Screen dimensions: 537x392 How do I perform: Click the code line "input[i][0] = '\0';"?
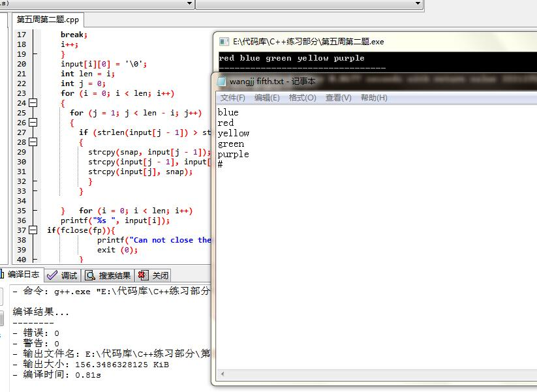(104, 64)
